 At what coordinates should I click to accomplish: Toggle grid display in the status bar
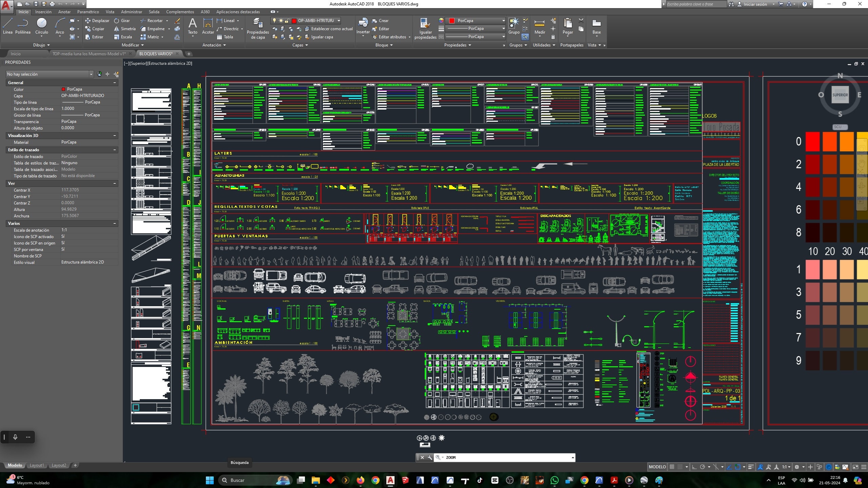672,467
